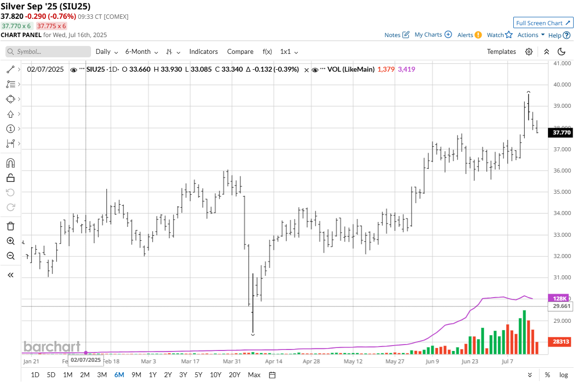Toggle log scale mode

563,375
